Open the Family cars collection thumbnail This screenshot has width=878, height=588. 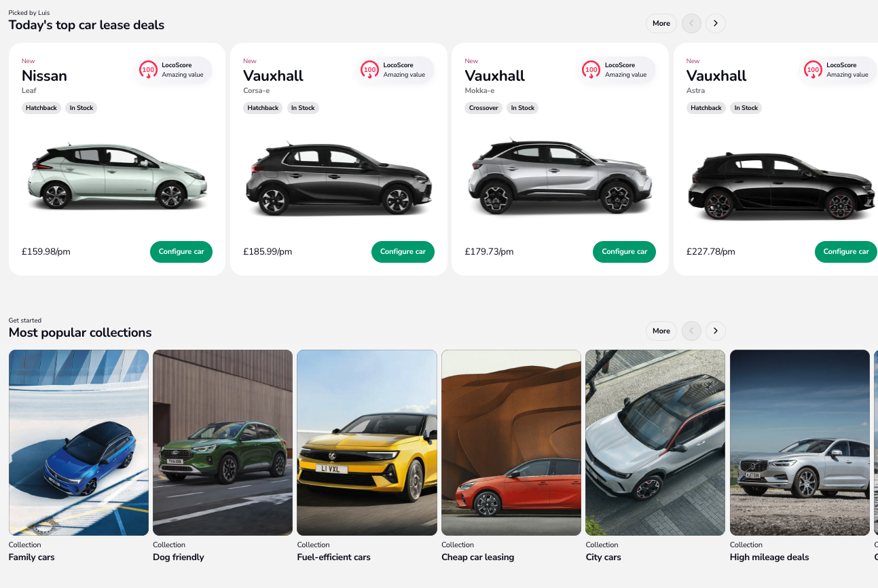(x=79, y=443)
